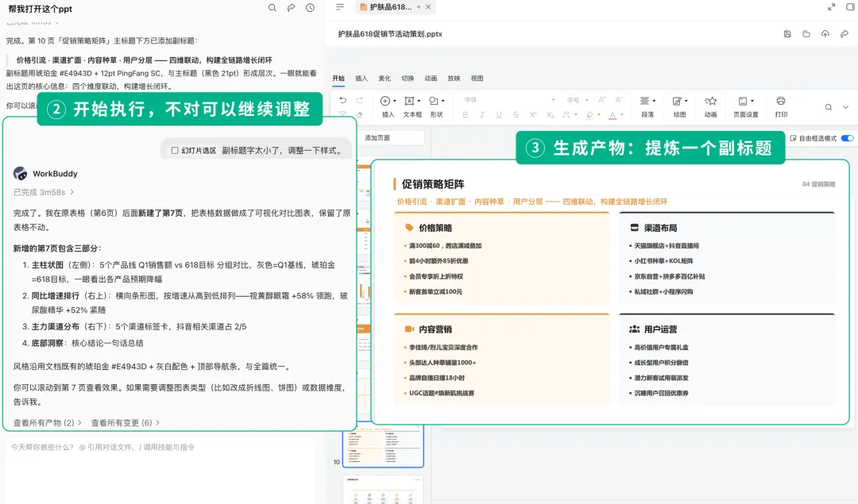The width and height of the screenshot is (858, 504).
Task: Switch to the 美化 ribbon tab
Action: click(x=385, y=78)
